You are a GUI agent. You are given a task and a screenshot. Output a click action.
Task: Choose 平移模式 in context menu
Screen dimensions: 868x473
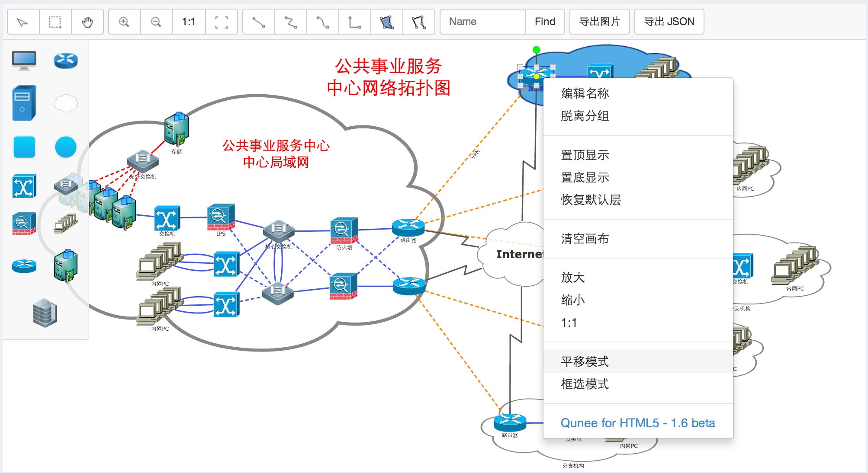click(x=638, y=361)
